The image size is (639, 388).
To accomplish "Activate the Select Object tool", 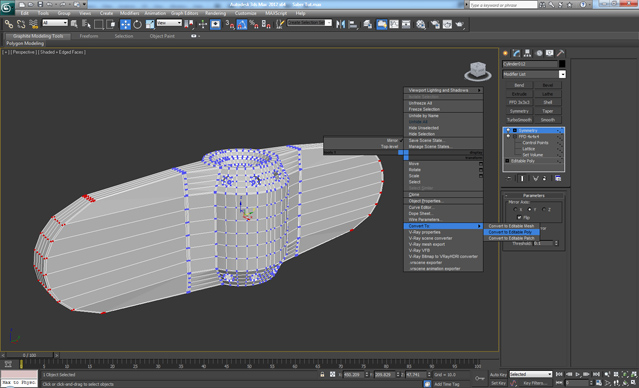I will click(74, 24).
